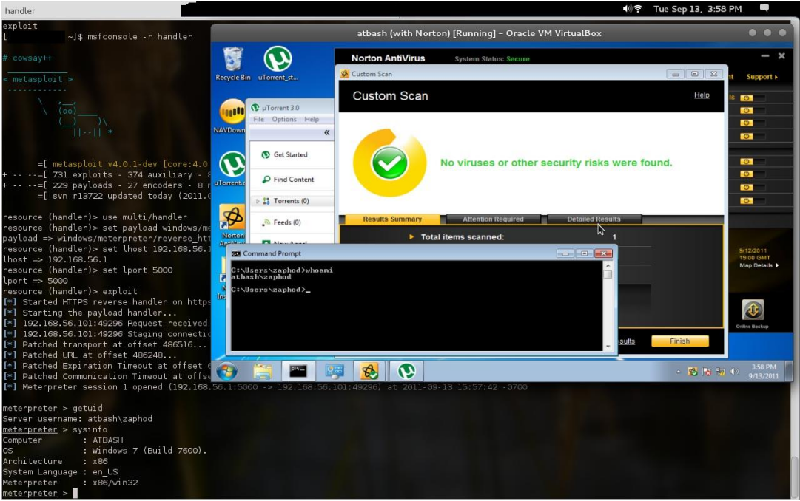Open the folder Explorer icon in Windows taskbar

pos(262,371)
